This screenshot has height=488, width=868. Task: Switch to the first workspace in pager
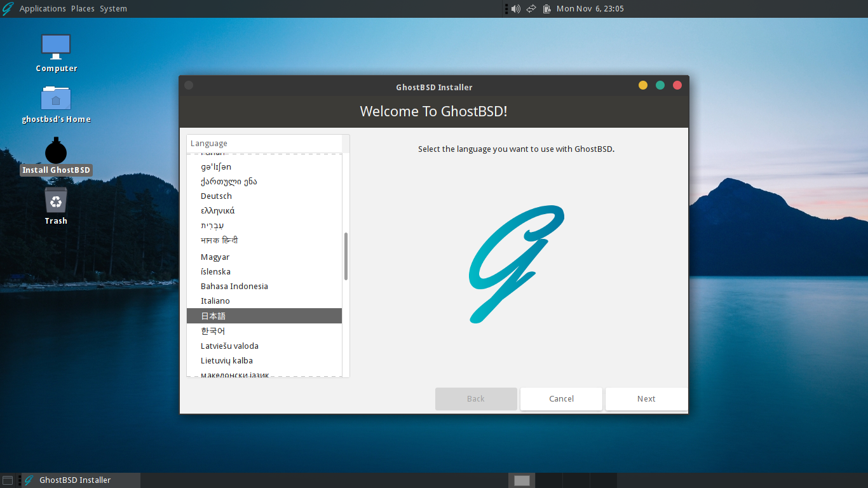pos(522,480)
